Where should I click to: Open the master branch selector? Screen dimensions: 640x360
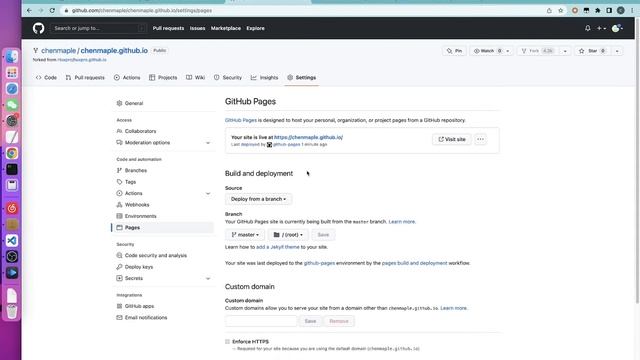click(245, 235)
